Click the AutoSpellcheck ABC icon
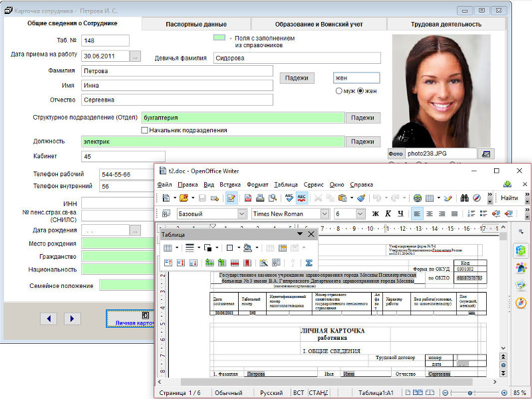 (301, 198)
